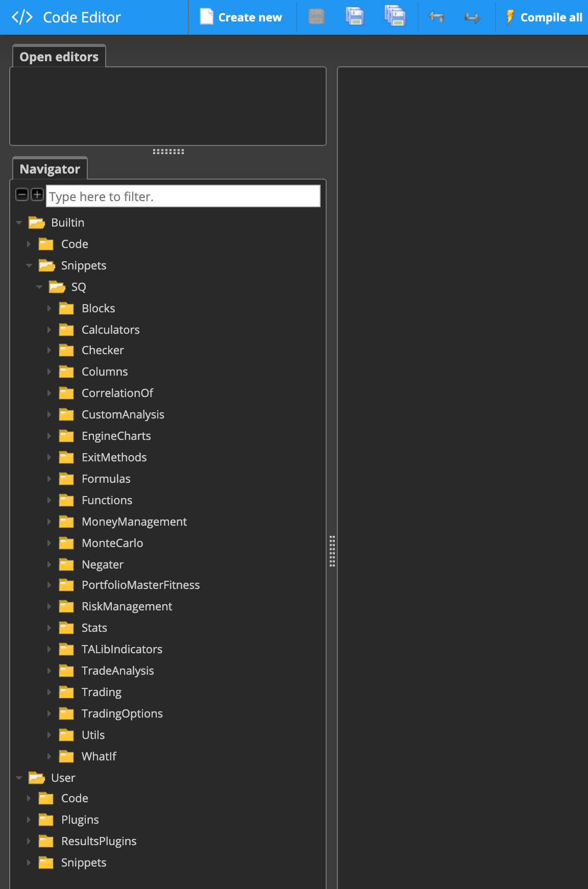This screenshot has height=889, width=588.
Task: Click the EngineCharts folder icon
Action: [66, 436]
